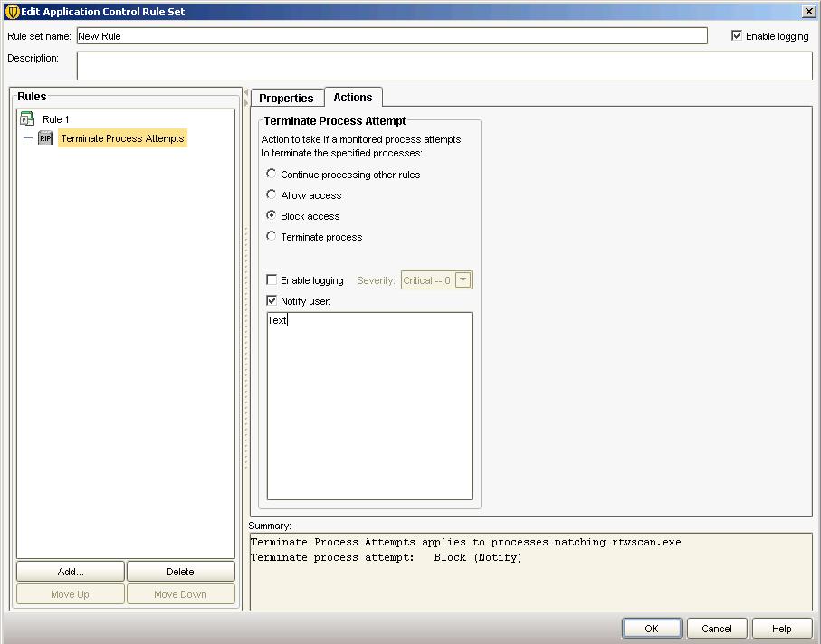Viewport: 821px width, 644px height.
Task: Open the Severity dropdown arrow
Action: tap(463, 279)
